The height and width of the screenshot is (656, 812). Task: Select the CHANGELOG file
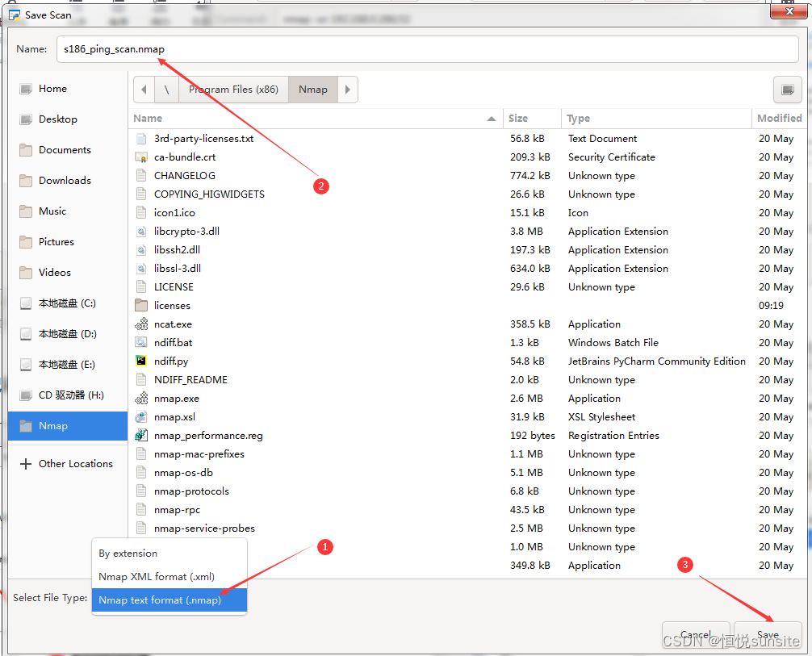(x=185, y=176)
